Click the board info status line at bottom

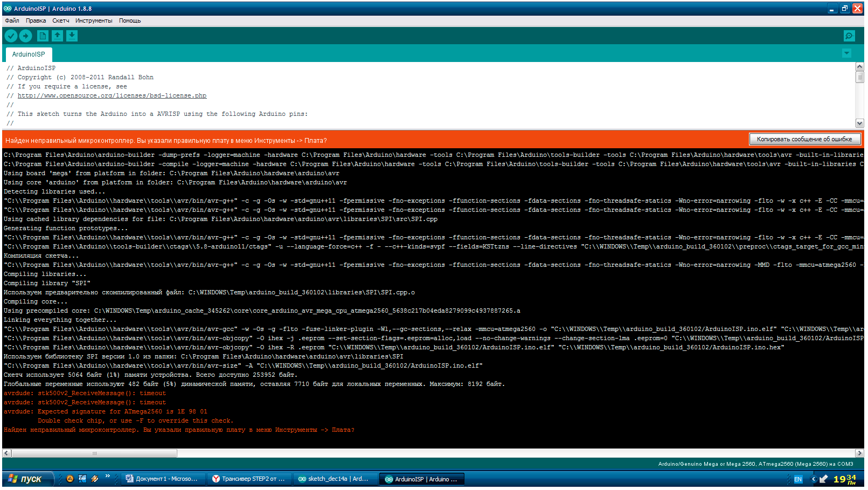(x=755, y=464)
